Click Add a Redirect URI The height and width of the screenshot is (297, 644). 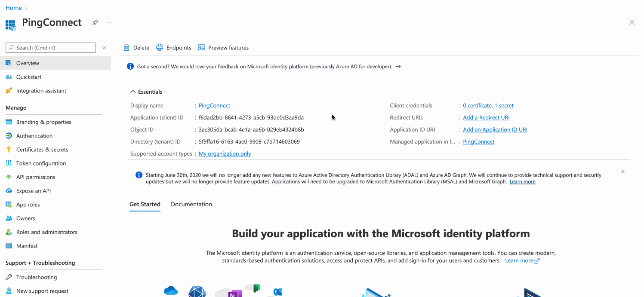pos(486,117)
